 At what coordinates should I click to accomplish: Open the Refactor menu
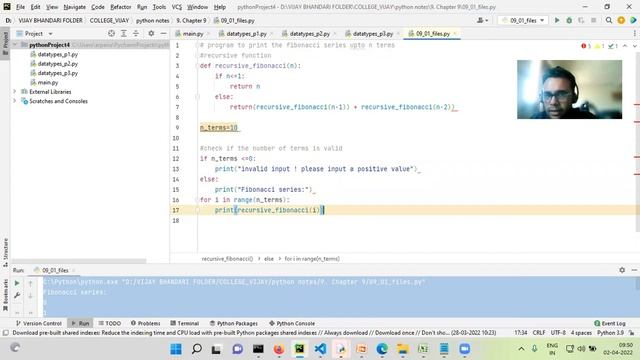click(120, 7)
